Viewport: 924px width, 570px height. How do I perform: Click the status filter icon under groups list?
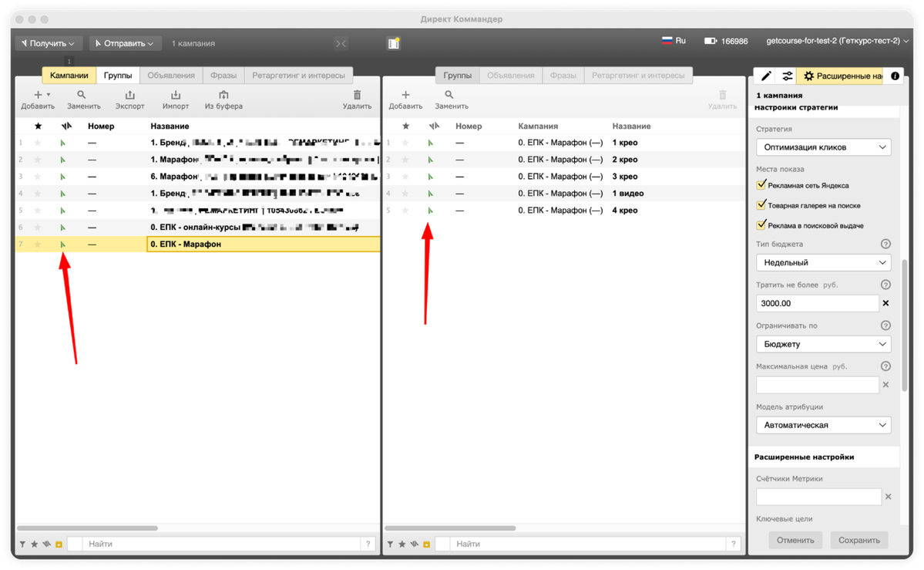[415, 544]
